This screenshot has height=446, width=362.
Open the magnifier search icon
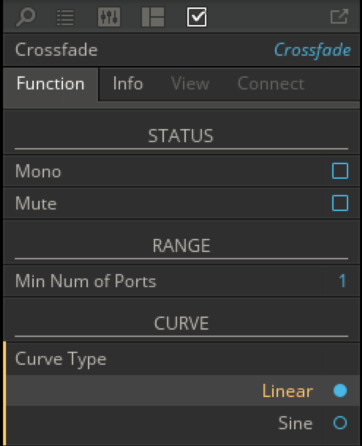(x=25, y=17)
